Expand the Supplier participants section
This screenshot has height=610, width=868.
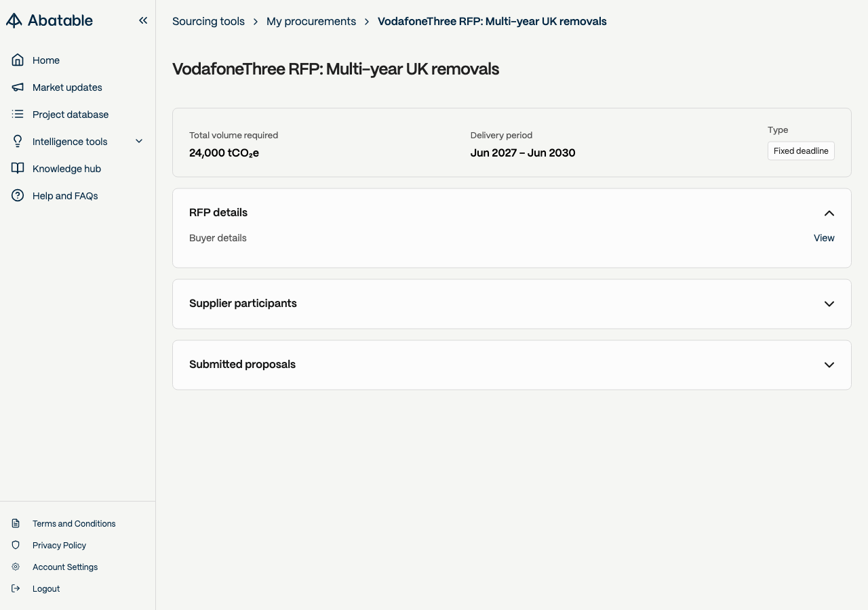click(x=829, y=304)
